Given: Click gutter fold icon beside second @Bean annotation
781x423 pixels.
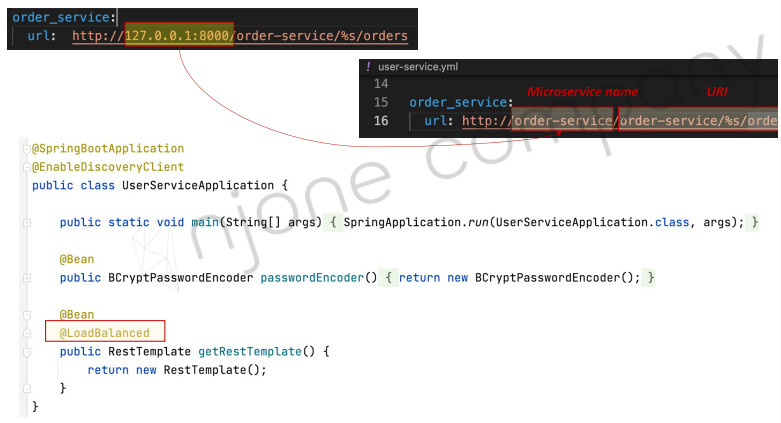Looking at the screenshot, I should (x=27, y=315).
